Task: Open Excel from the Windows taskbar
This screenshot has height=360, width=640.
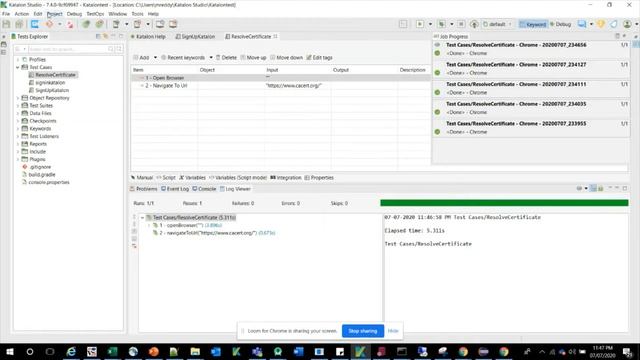Action: 112,351
